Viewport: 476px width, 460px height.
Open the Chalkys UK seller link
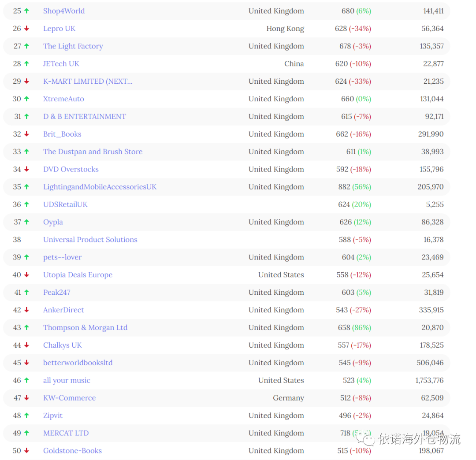coord(62,345)
